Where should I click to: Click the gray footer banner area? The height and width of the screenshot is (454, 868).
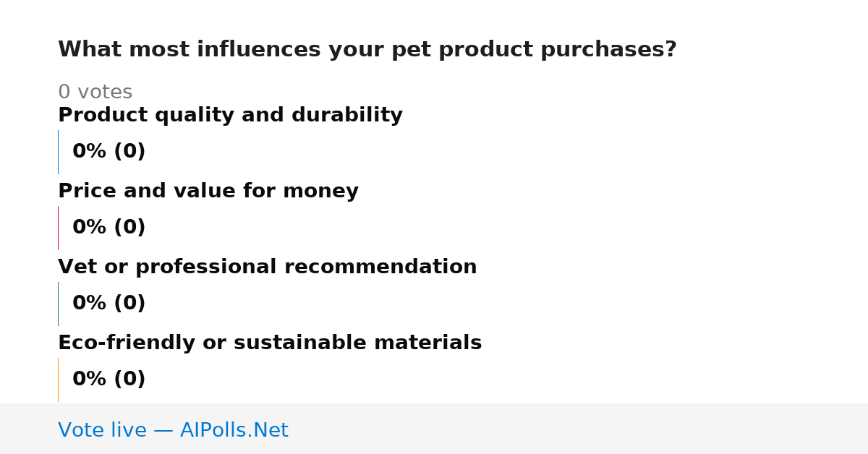pos(434,429)
